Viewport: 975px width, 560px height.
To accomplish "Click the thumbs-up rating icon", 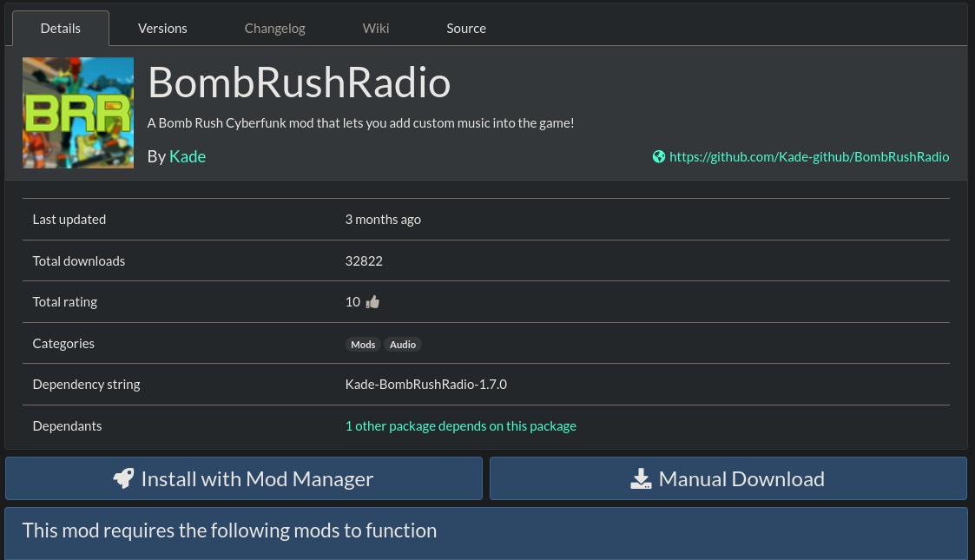I will click(x=372, y=302).
